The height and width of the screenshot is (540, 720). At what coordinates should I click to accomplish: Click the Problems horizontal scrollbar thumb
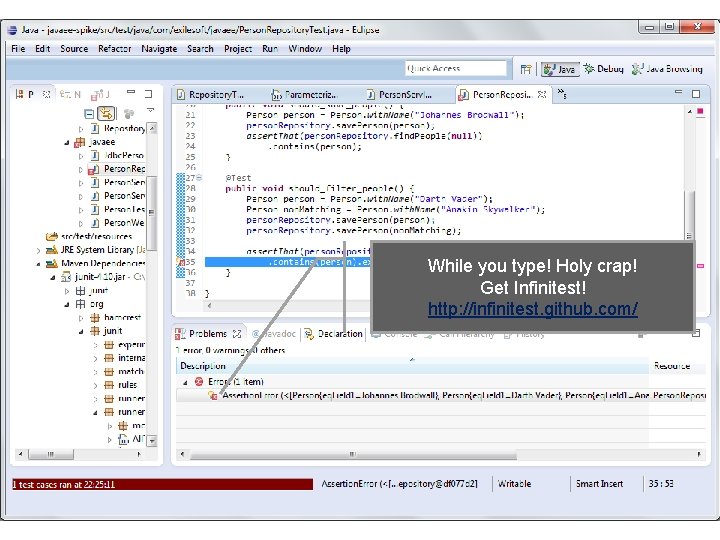[352, 455]
